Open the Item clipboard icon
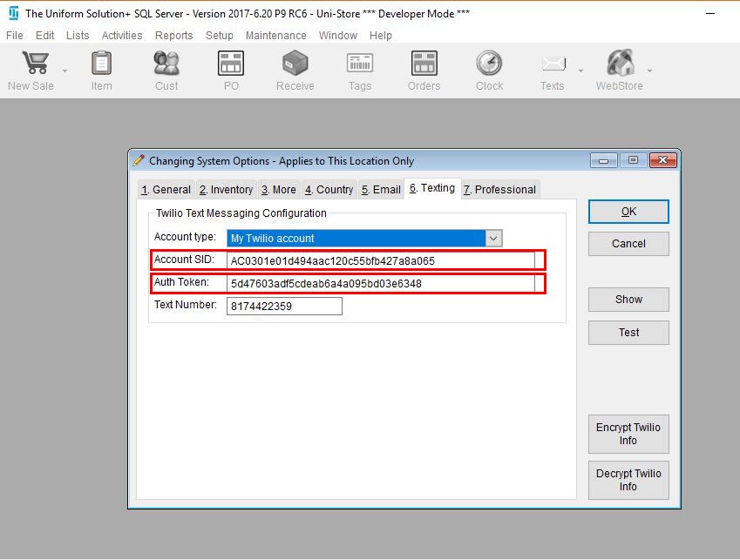Viewport: 740px width, 560px height. pos(101,63)
